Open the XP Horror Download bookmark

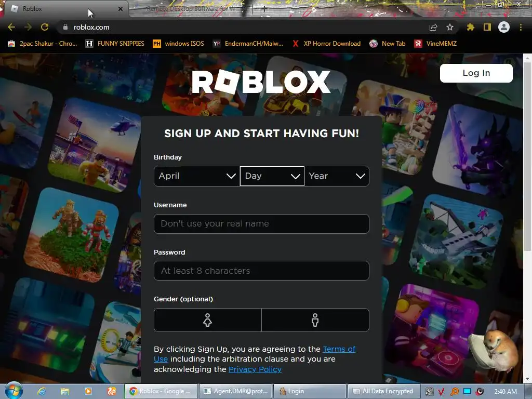[326, 44]
